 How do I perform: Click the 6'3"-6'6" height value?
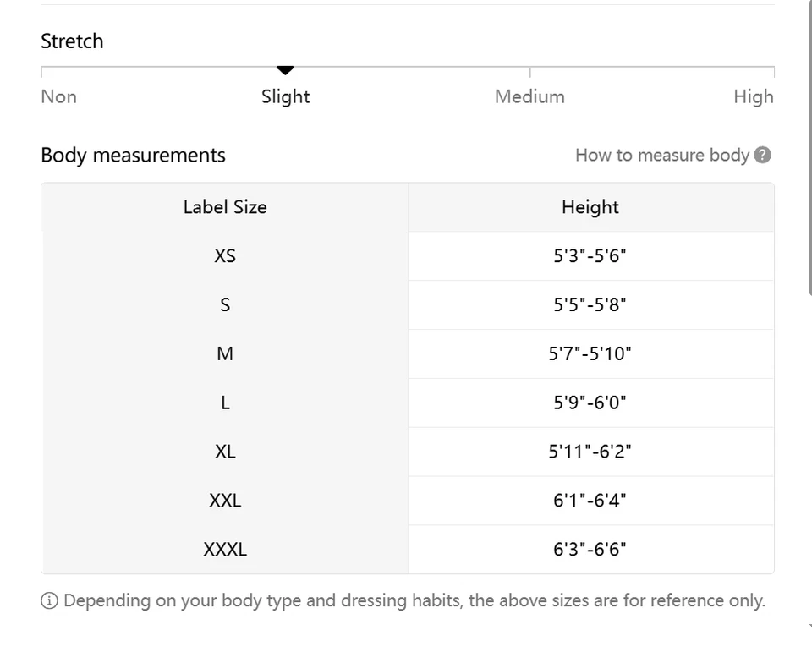point(590,550)
